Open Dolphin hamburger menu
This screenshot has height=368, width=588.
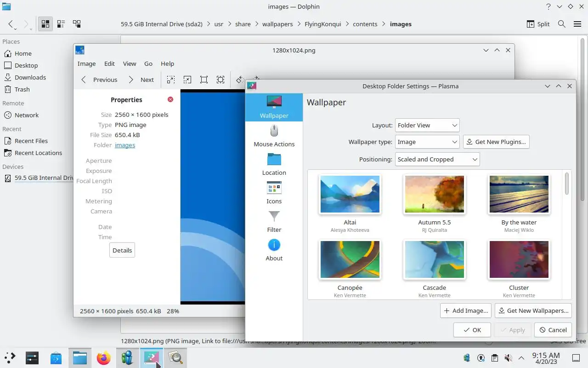coord(577,24)
